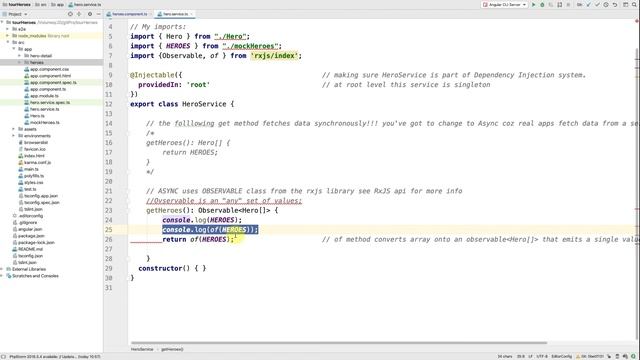Click hero.service.ts in the navigation bar
This screenshot has height=360, width=640.
coord(85,4)
